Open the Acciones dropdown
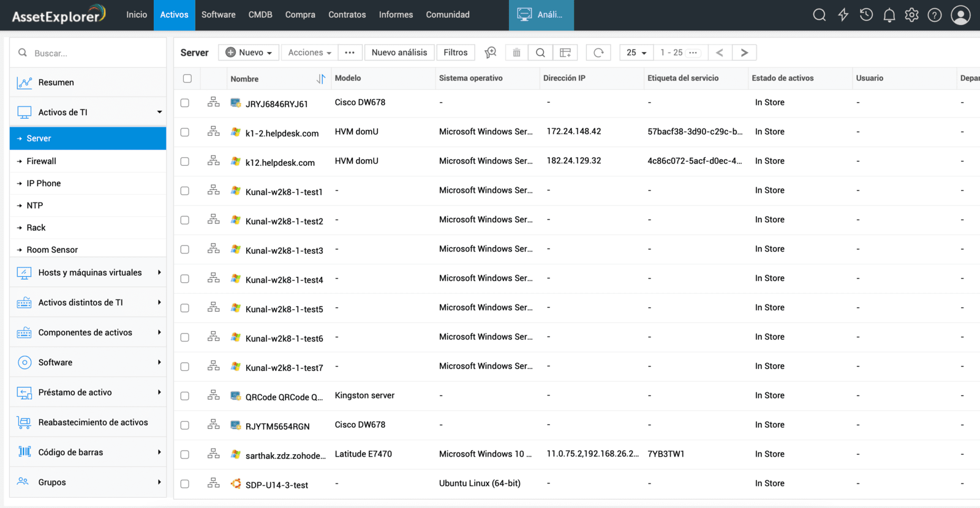The width and height of the screenshot is (980, 508). coord(309,53)
